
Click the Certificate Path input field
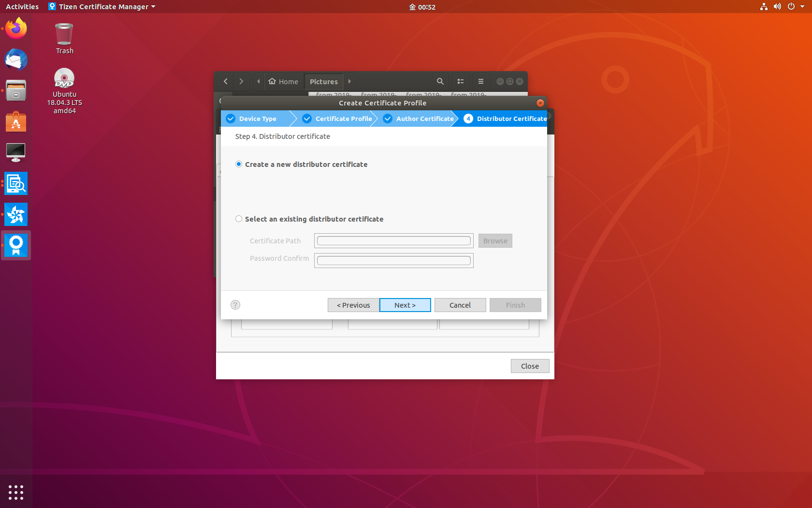(393, 241)
